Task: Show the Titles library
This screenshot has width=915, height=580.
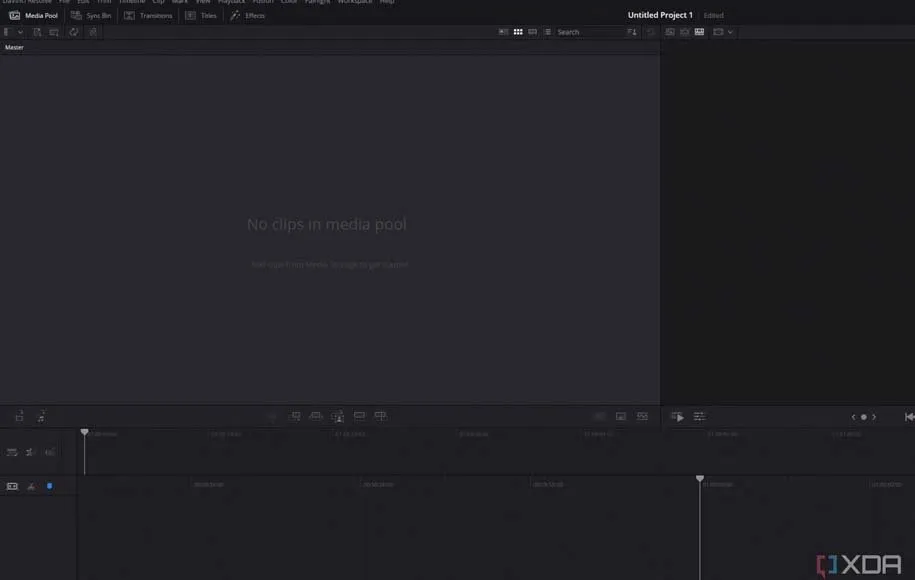Action: pyautogui.click(x=201, y=16)
